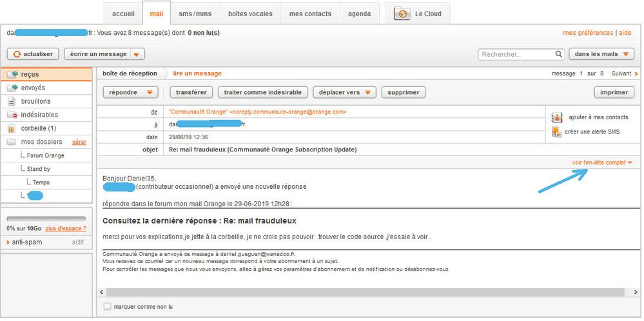Tick the marquer comme non lu checkbox

[107, 307]
